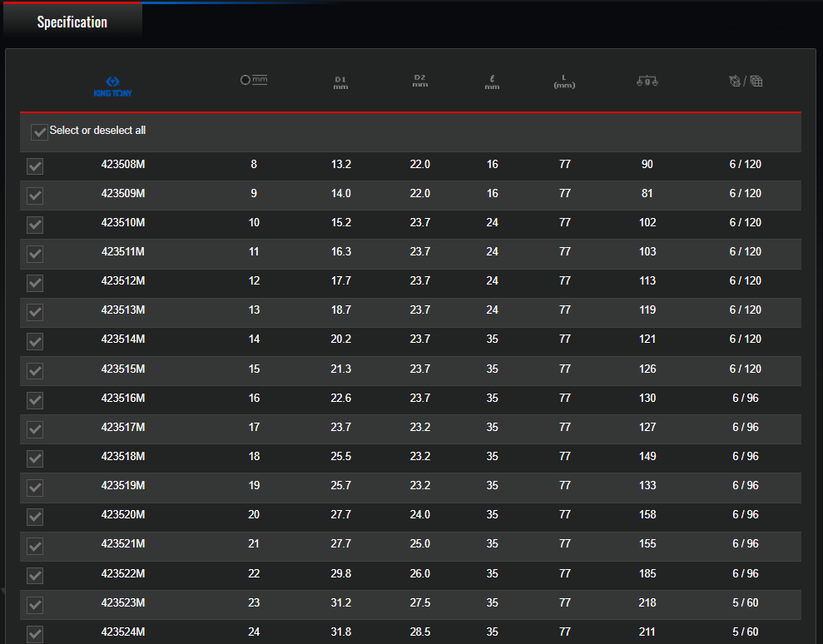Click weight value 81 in 423509M row

[x=647, y=193]
